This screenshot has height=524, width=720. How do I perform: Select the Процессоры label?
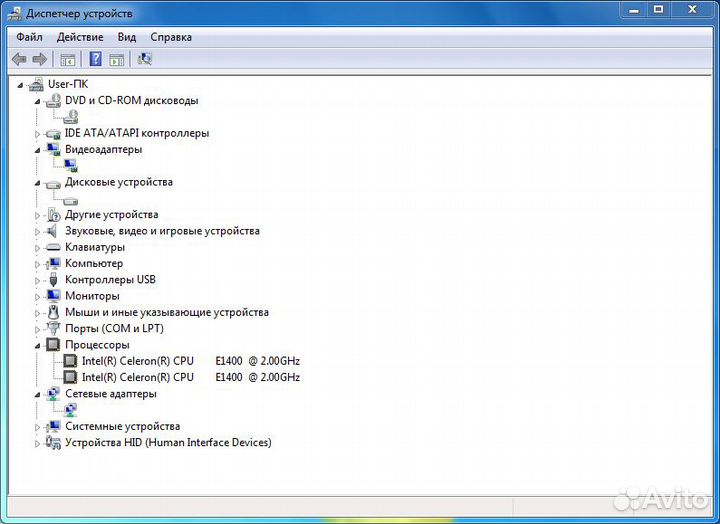[x=97, y=345]
